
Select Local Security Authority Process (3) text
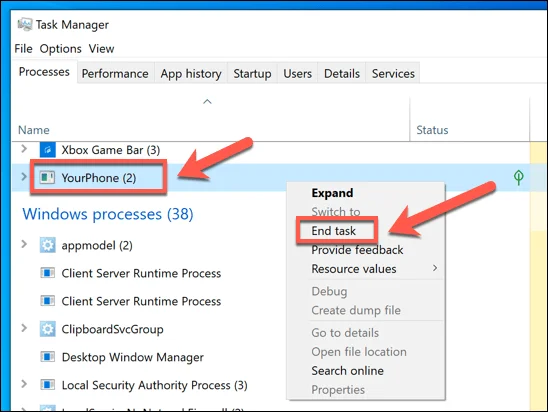[x=154, y=385]
